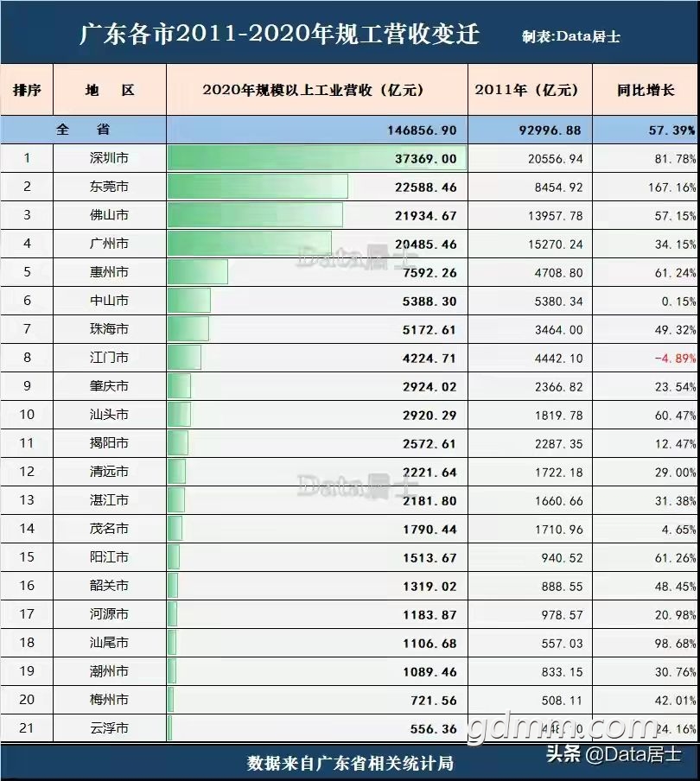
Task: Click the title 广东各市2011-2020年规工营收变迁
Action: tap(279, 35)
